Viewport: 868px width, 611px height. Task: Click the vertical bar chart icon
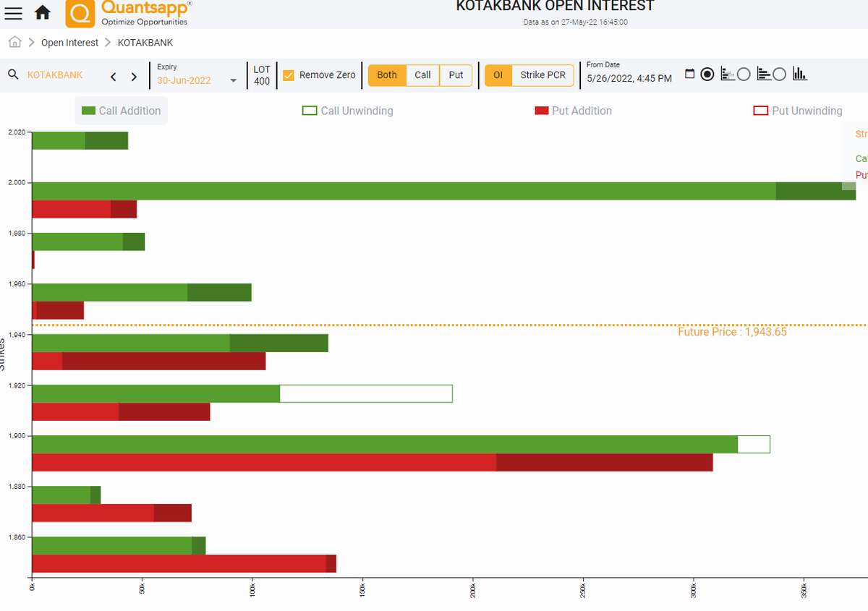coord(800,74)
